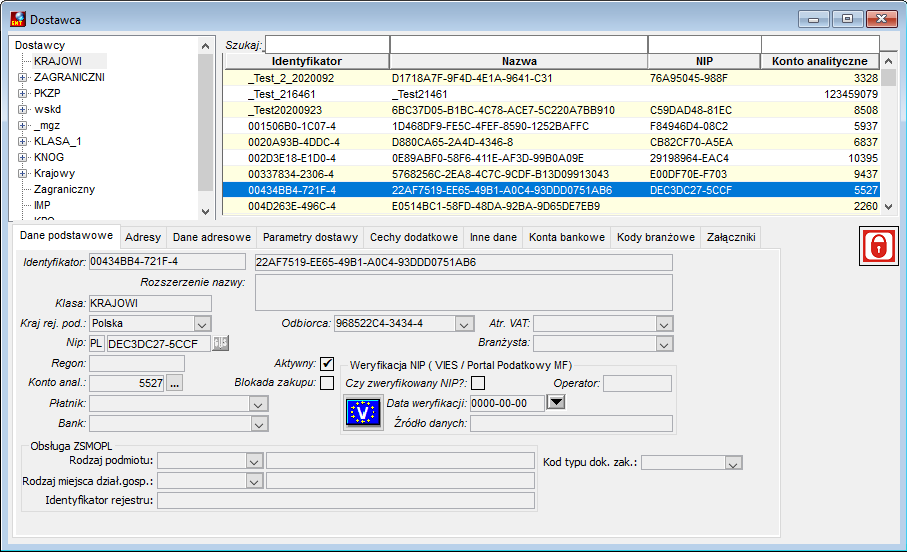Select the Zagraniczny tree item
This screenshot has height=552, width=907.
64,189
